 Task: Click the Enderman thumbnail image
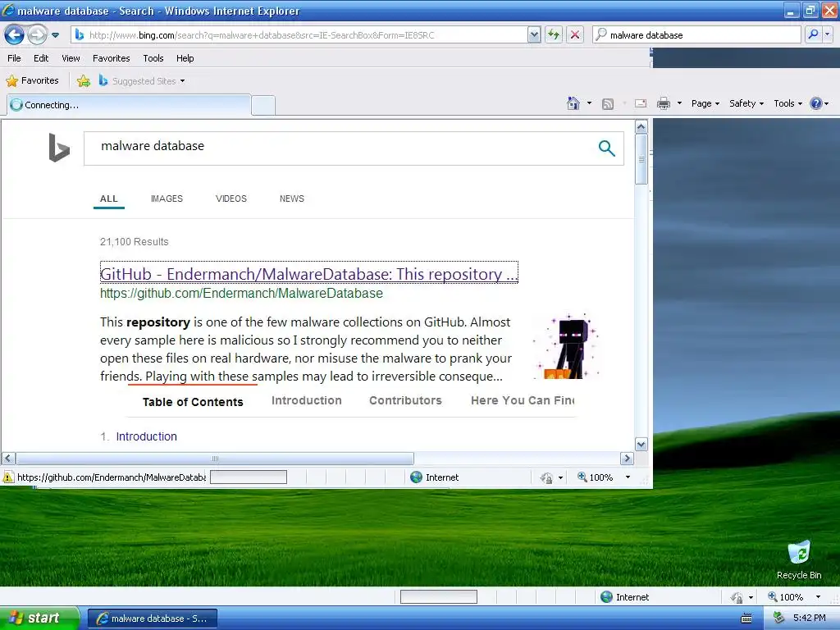(x=567, y=347)
